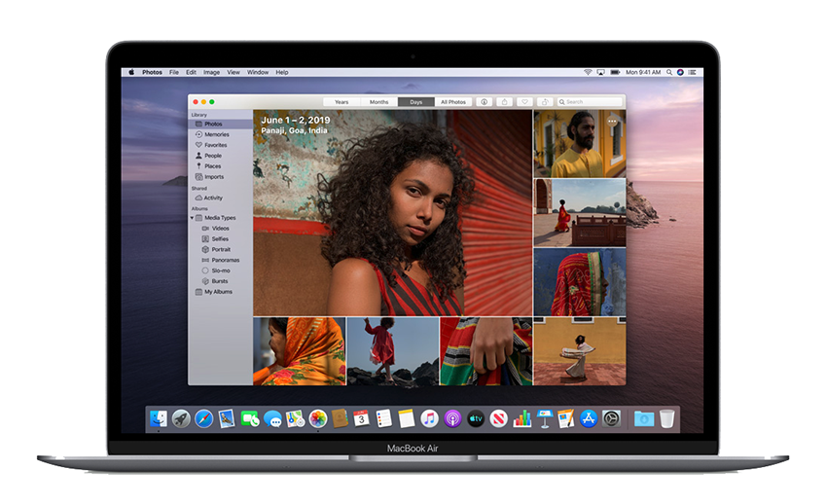Open the Image menu
This screenshot has width=827, height=504.
(211, 72)
